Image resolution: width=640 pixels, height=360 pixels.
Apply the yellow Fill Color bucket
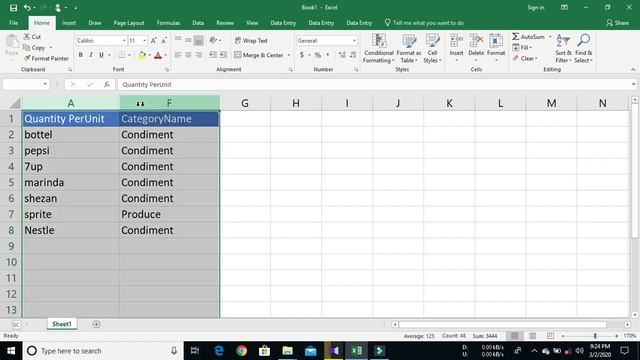tap(142, 55)
